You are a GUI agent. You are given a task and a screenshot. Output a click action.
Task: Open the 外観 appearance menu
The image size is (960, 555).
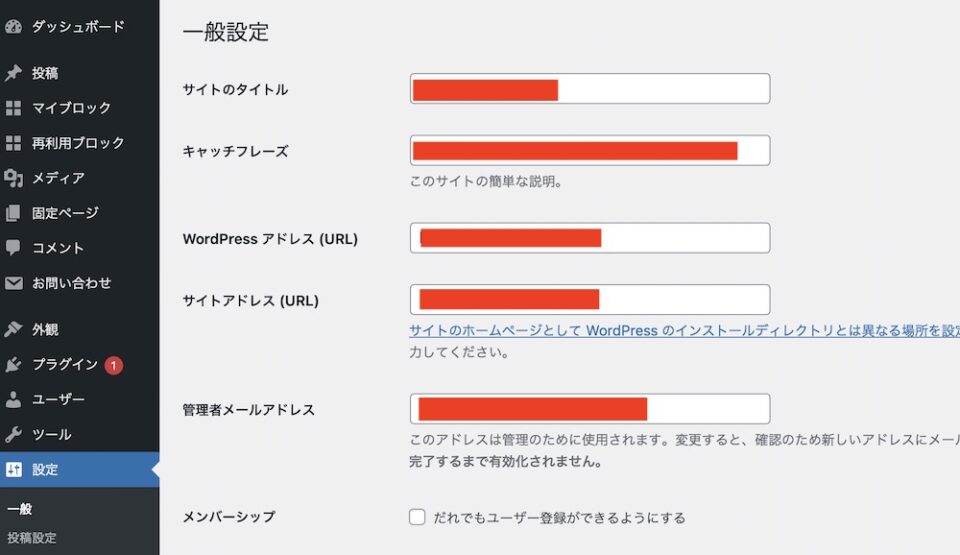(45, 330)
